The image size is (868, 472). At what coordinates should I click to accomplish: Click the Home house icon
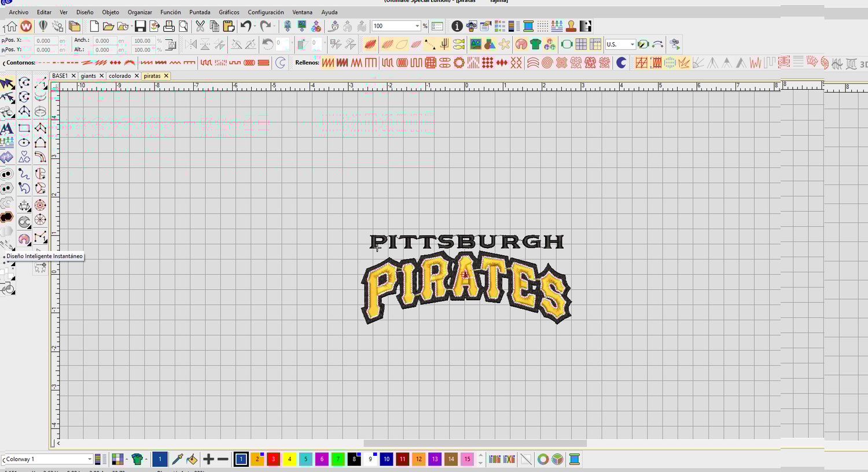[x=10, y=26]
